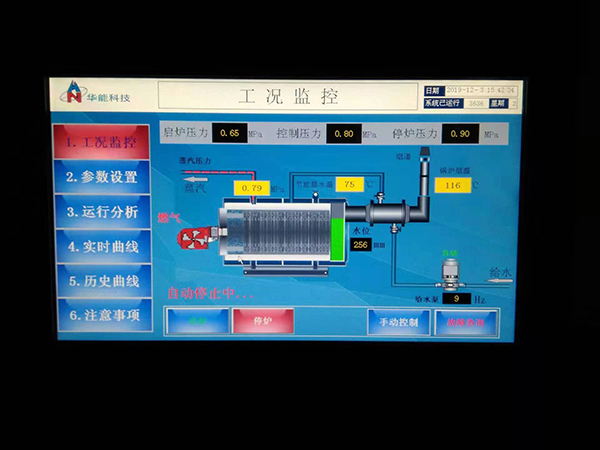Click the green water level gauge bar
This screenshot has width=600, height=450.
tap(337, 239)
